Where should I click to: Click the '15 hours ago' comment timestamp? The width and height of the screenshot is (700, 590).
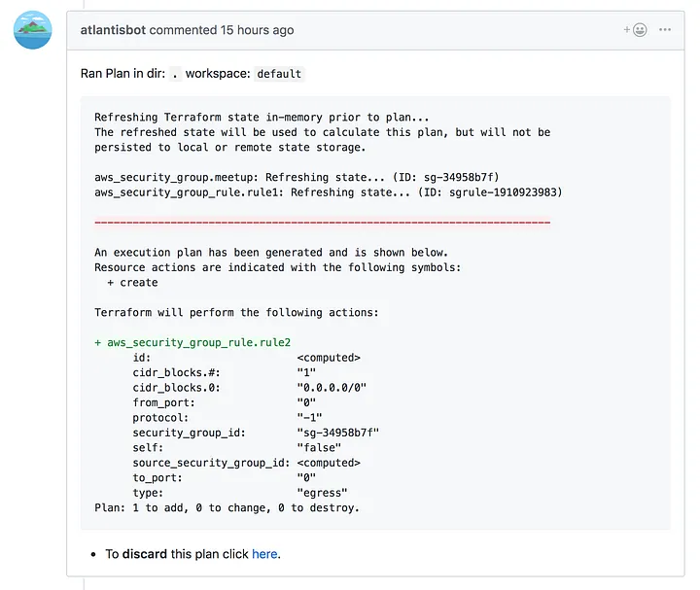point(257,30)
